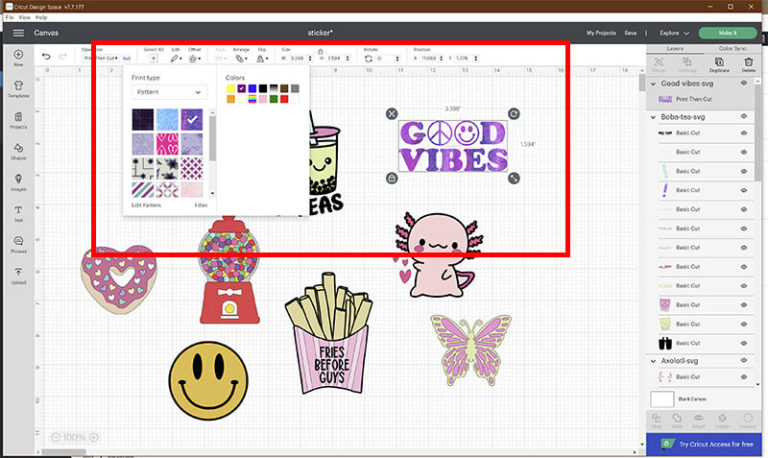The height and width of the screenshot is (458, 768).
Task: Click Edit Pattern link
Action: click(146, 205)
